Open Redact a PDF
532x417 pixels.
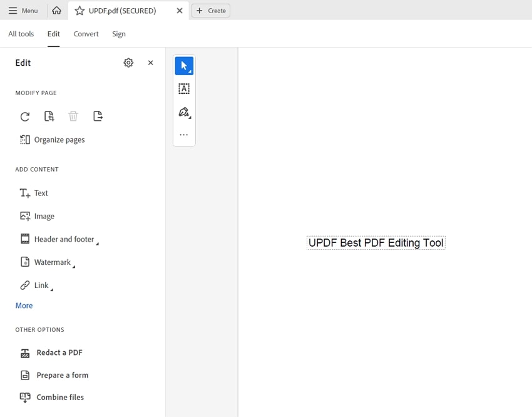(x=51, y=353)
